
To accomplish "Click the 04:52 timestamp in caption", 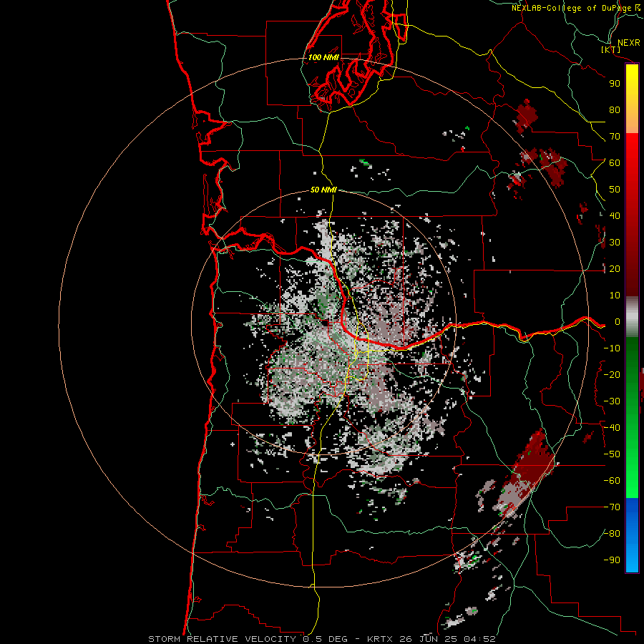I will point(479,639).
